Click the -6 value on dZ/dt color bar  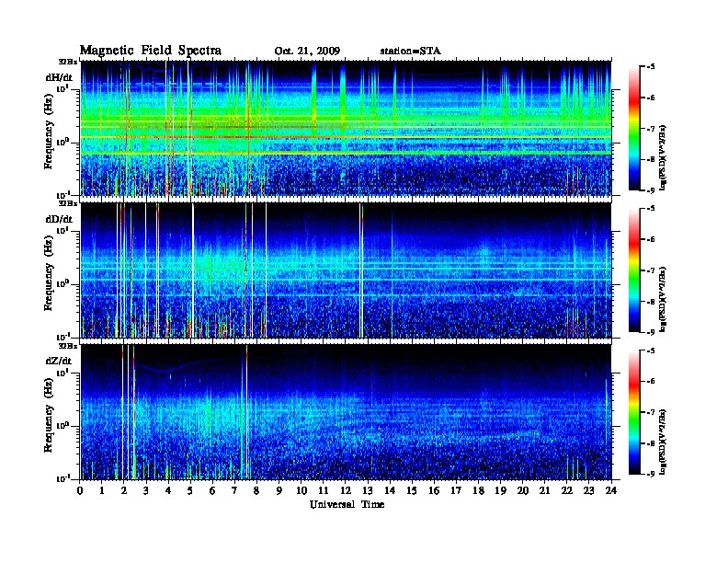(x=651, y=382)
